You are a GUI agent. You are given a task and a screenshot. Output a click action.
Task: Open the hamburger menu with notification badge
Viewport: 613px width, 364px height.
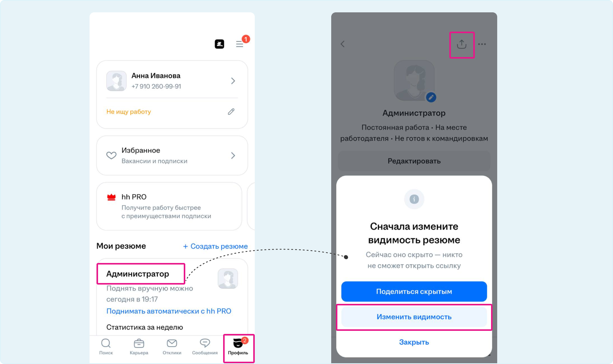click(240, 44)
